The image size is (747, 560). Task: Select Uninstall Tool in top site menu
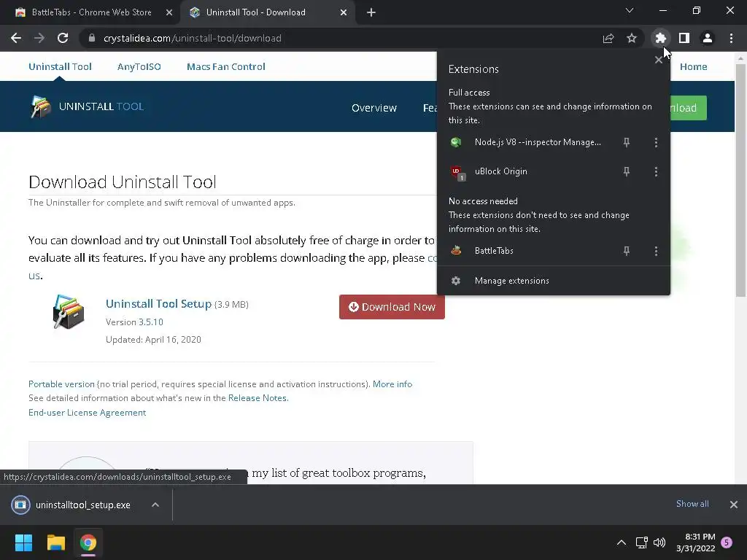(60, 66)
